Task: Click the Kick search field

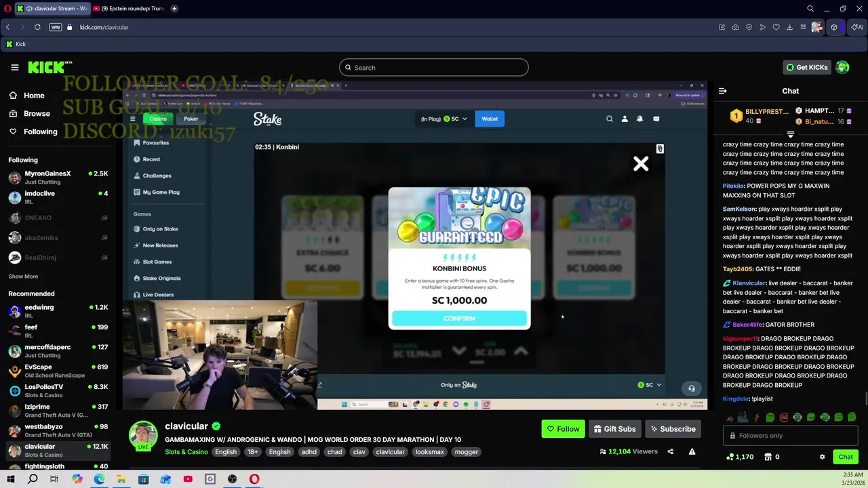Action: tap(434, 67)
